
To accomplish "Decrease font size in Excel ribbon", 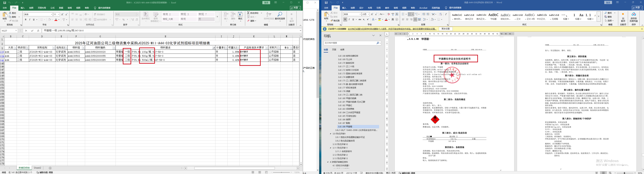I will pyautogui.click(x=66, y=14).
